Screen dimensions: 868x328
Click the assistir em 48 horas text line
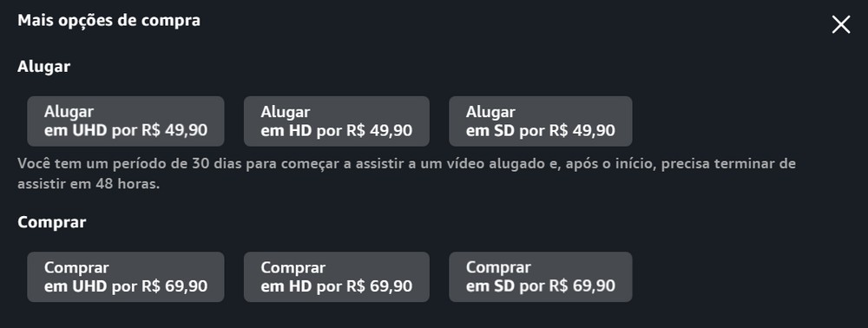click(x=89, y=184)
